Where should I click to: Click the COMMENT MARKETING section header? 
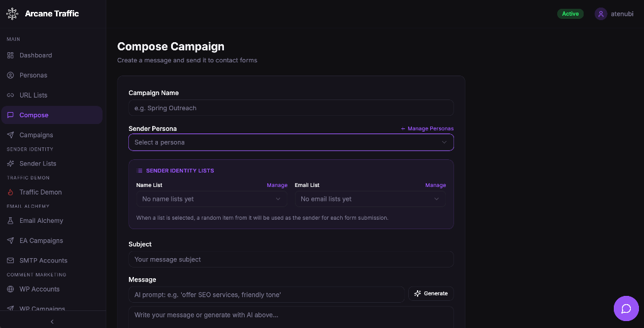pos(36,274)
